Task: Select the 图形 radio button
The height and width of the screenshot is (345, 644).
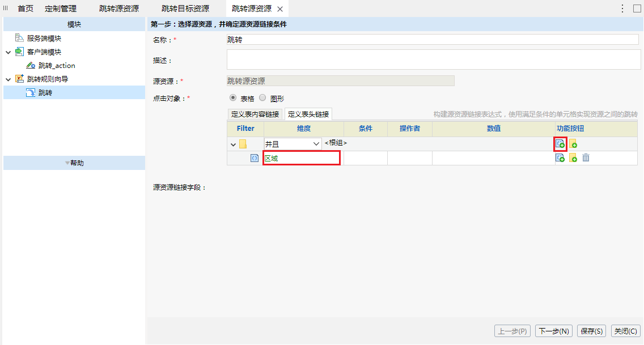Action: click(262, 98)
